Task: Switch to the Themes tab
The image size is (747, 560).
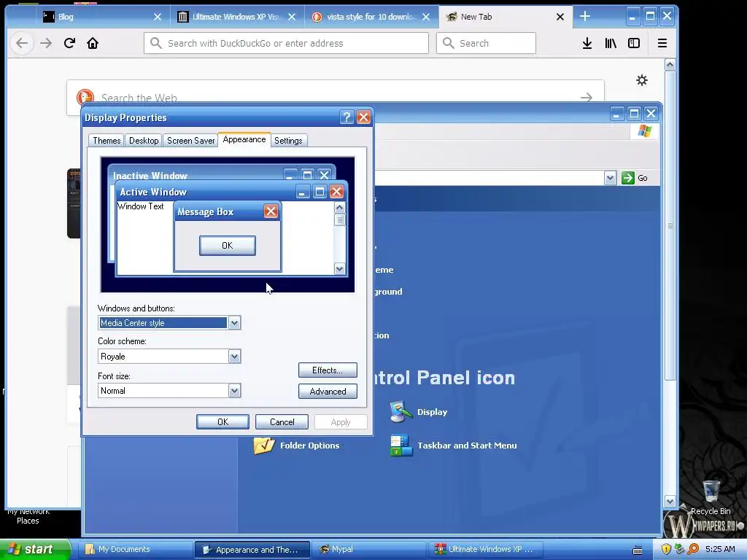Action: tap(107, 141)
